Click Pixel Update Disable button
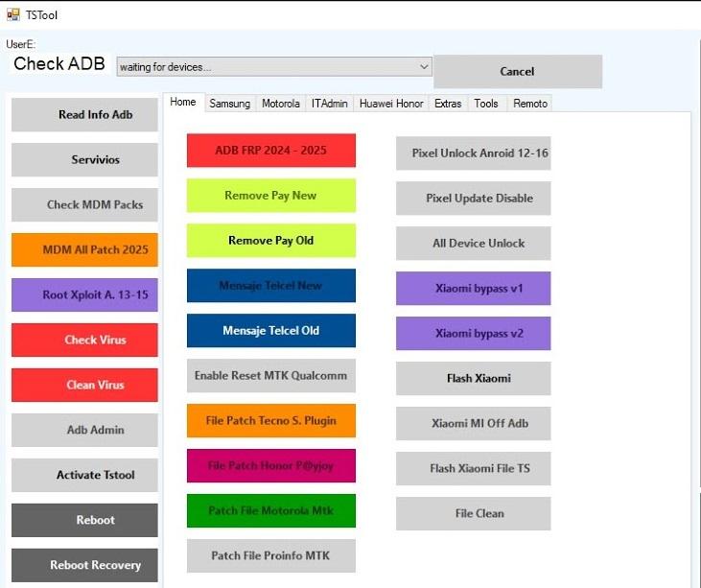Screen dimensions: 701x588 click(474, 199)
